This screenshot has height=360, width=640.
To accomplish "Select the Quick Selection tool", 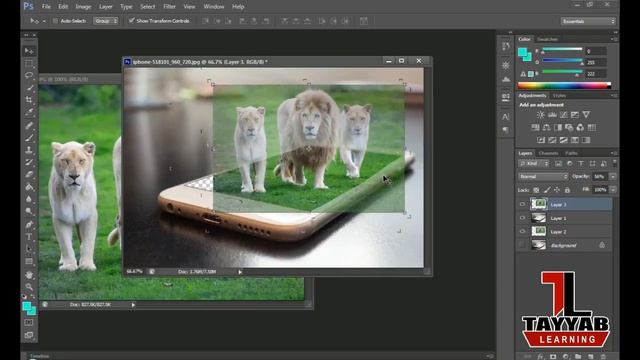I will click(x=29, y=87).
